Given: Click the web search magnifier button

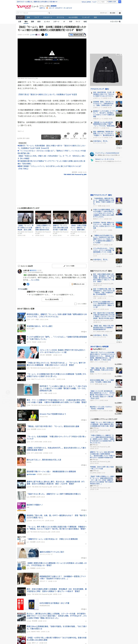Looking at the screenshot, I should tap(120, 2).
